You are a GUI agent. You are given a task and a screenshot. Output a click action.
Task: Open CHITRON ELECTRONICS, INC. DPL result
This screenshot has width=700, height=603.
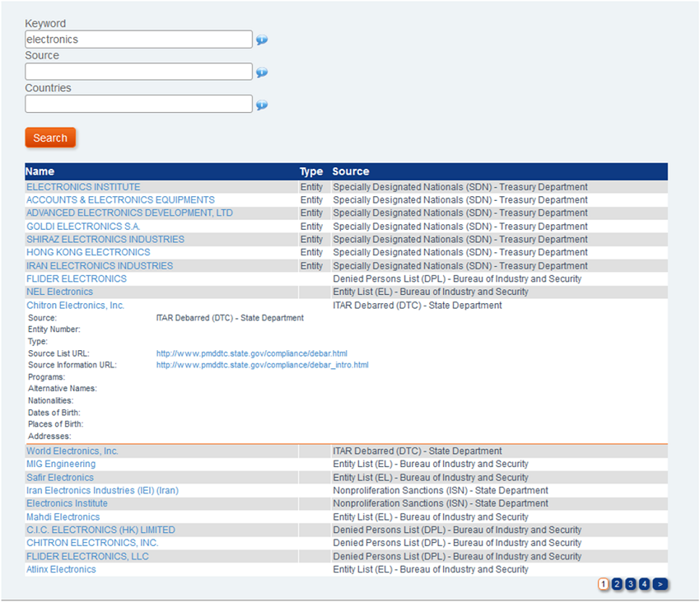coord(92,543)
